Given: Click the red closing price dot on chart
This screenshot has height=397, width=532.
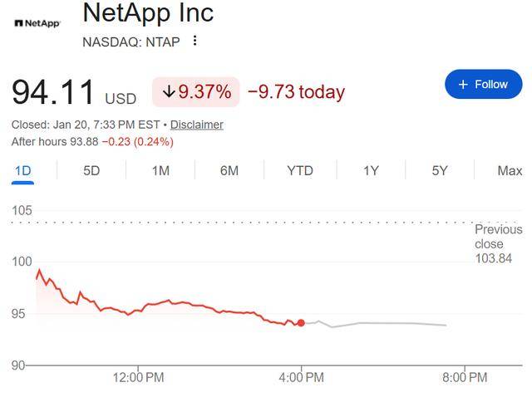Looking at the screenshot, I should tap(301, 323).
